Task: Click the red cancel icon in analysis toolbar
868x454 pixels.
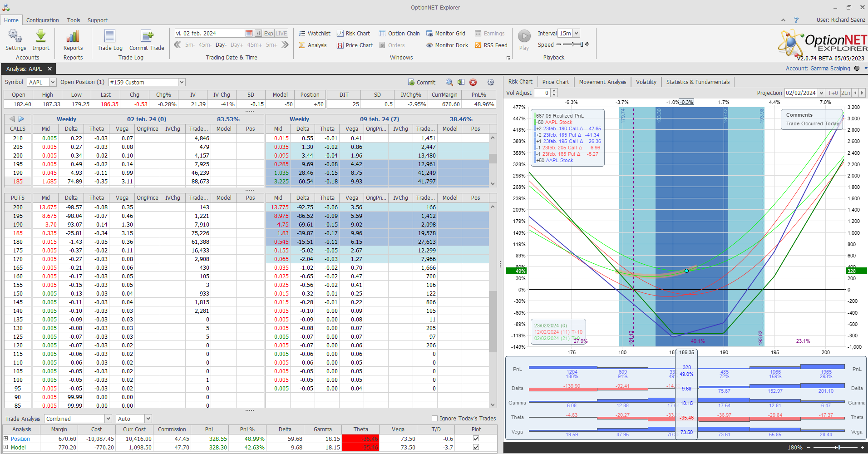Action: [x=473, y=82]
